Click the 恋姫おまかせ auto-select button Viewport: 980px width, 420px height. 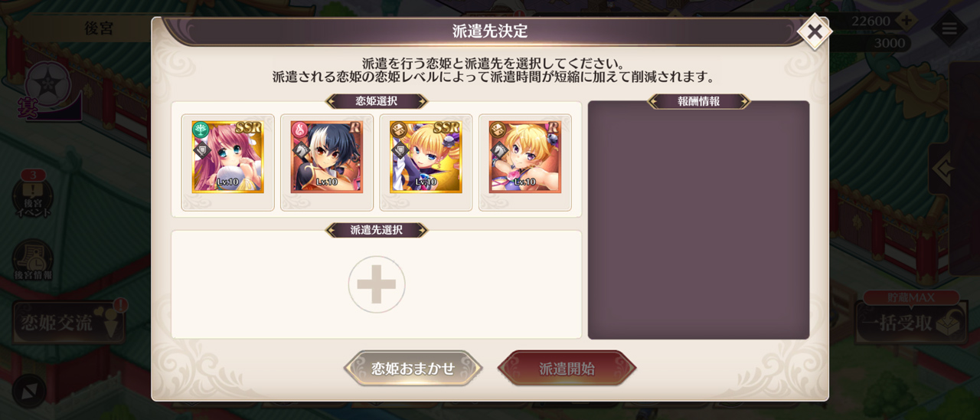[x=413, y=369]
